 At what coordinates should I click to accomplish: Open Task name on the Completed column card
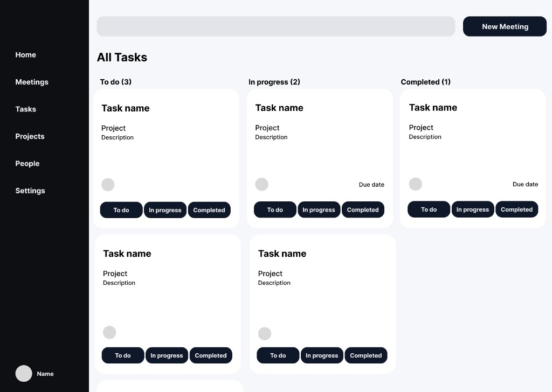433,108
